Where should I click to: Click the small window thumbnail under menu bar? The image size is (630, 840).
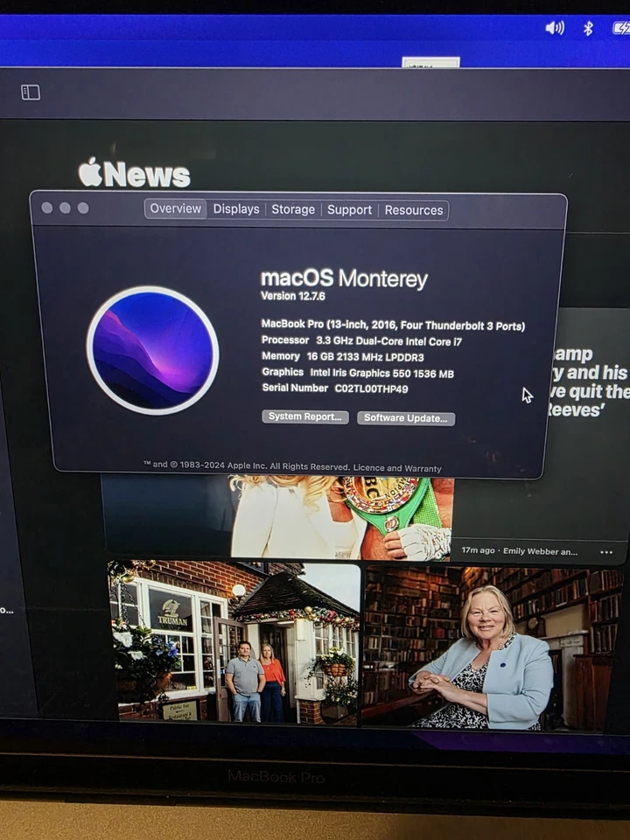(x=430, y=63)
